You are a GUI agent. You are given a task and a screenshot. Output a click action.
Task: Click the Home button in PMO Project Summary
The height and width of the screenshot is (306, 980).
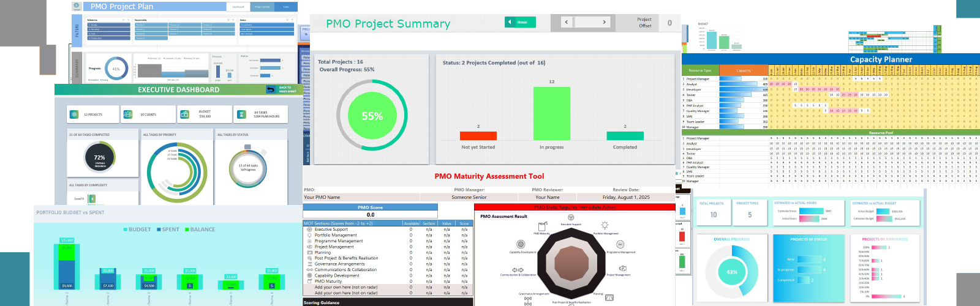520,22
